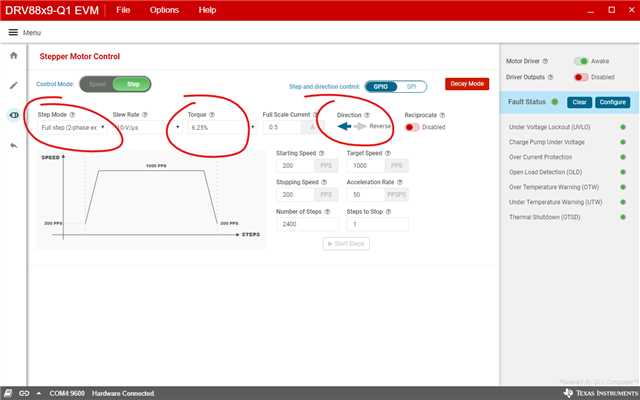This screenshot has width=640, height=400.
Task: Go to the Home sidebar icon
Action: coord(13,55)
